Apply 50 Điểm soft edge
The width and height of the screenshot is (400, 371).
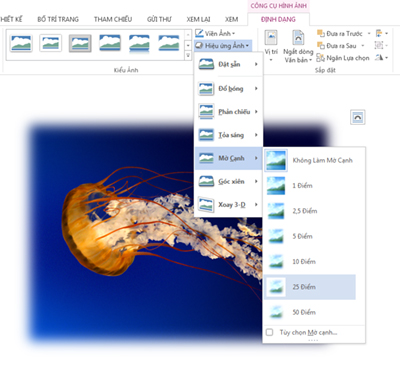(x=310, y=312)
